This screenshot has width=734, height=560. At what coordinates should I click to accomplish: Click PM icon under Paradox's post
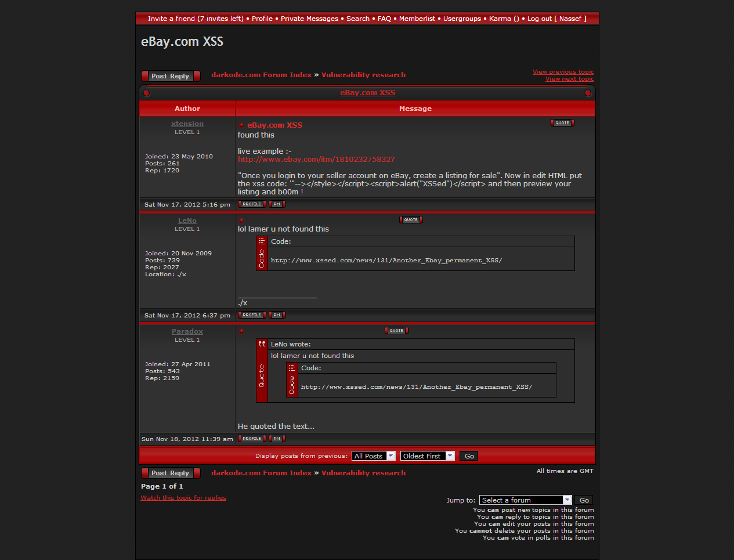click(277, 439)
